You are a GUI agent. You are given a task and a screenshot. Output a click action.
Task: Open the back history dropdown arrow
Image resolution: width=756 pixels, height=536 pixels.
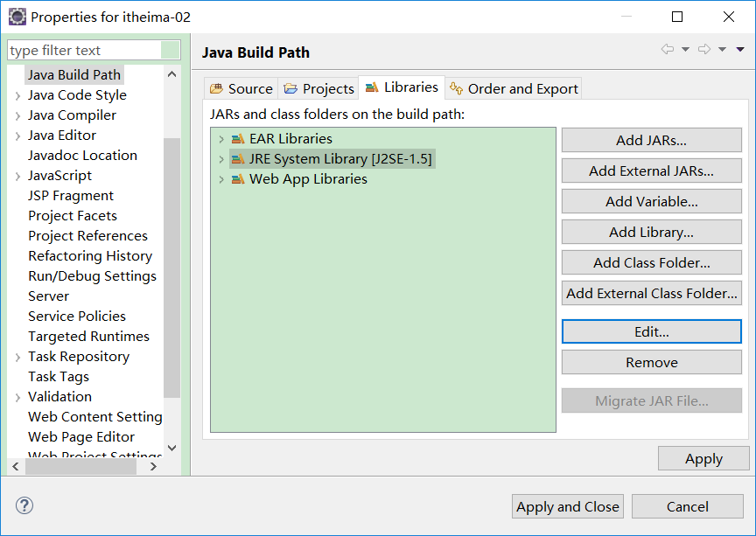pos(685,50)
